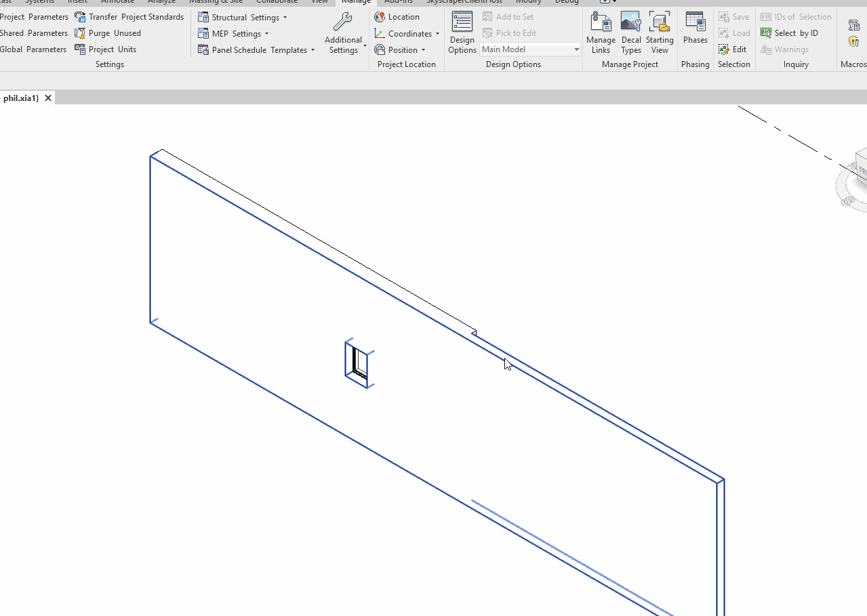Click the Location globe icon
The width and height of the screenshot is (867, 616).
380,17
